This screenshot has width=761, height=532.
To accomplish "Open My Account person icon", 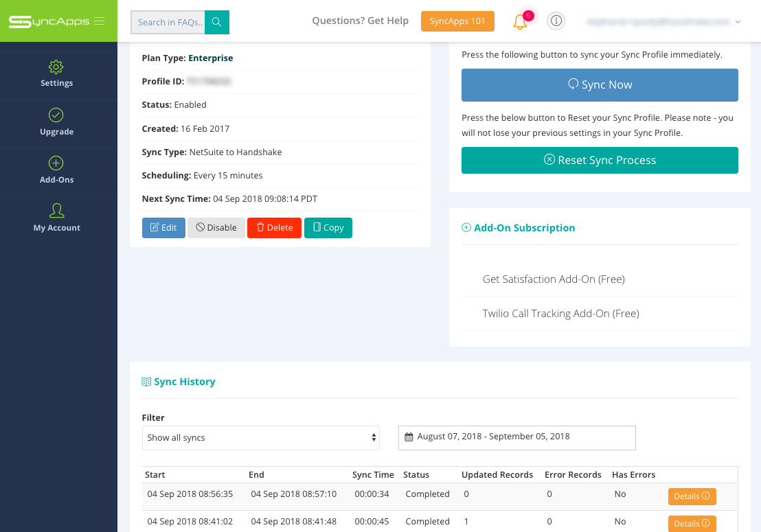I will (56, 211).
